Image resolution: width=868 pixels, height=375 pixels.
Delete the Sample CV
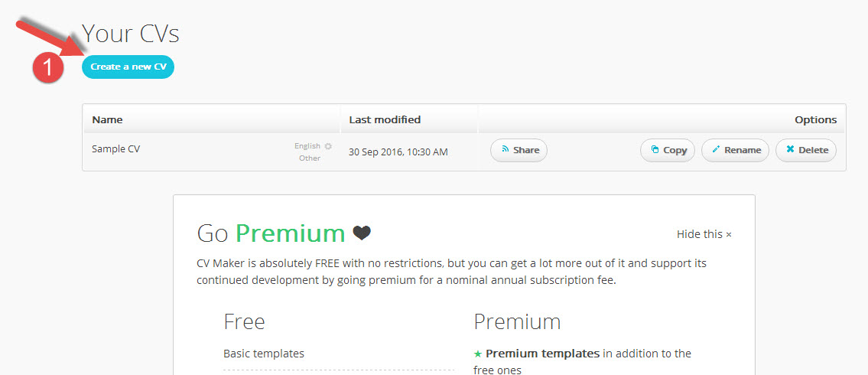(805, 150)
